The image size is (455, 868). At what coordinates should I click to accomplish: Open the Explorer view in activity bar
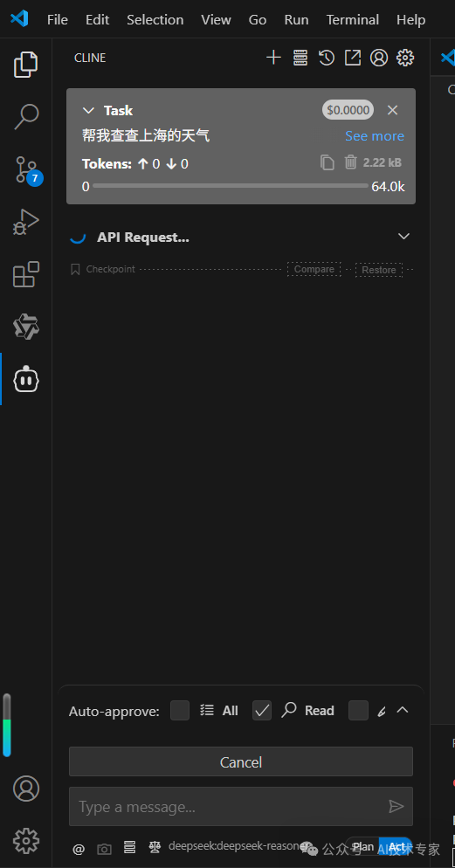coord(25,65)
